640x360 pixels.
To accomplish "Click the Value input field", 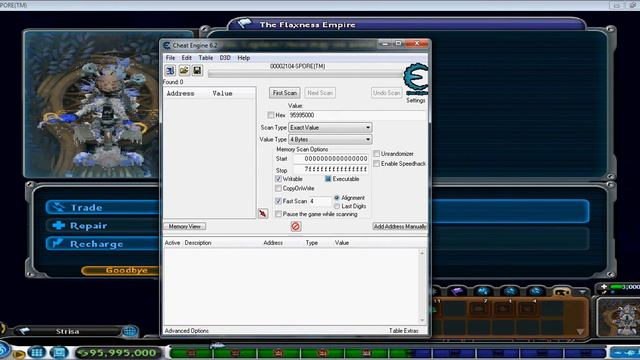I will (357, 115).
